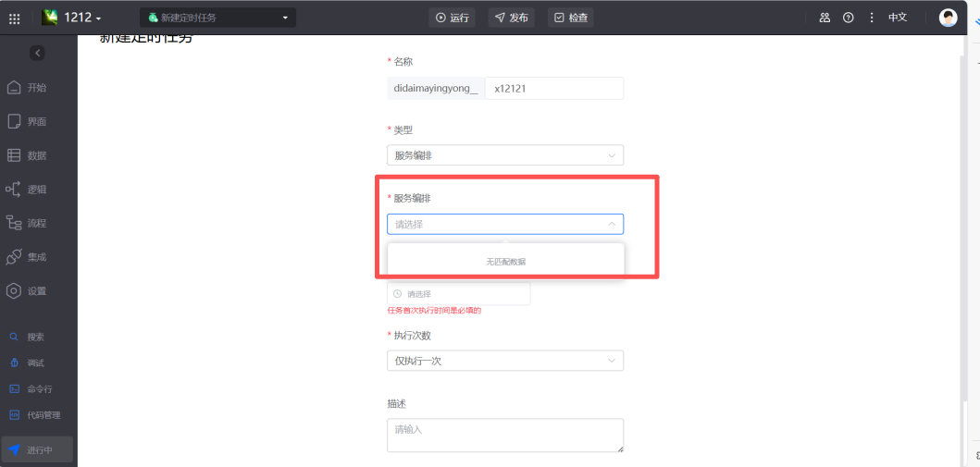Collapse the left sidebar with arrow

pyautogui.click(x=38, y=53)
